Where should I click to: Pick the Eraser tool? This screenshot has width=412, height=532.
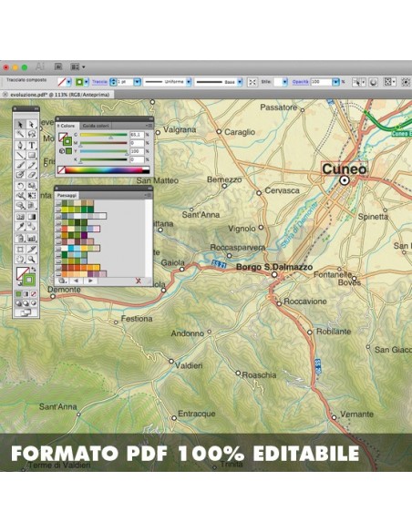click(31, 175)
